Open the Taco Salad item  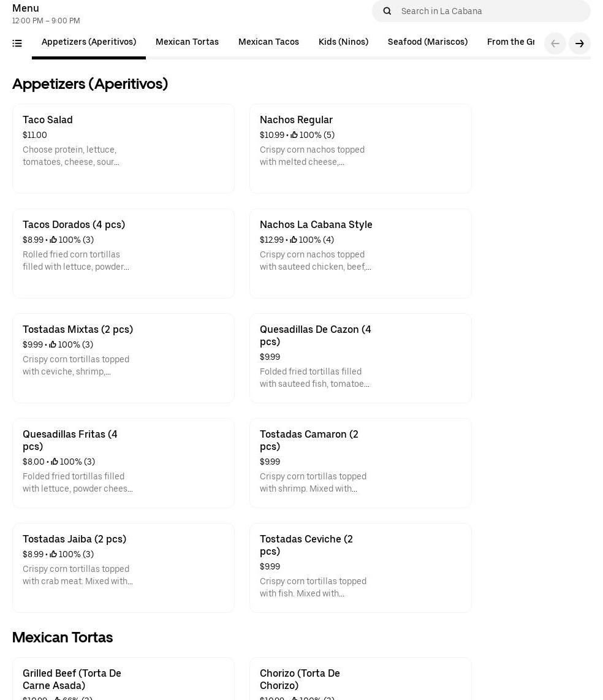(x=123, y=148)
